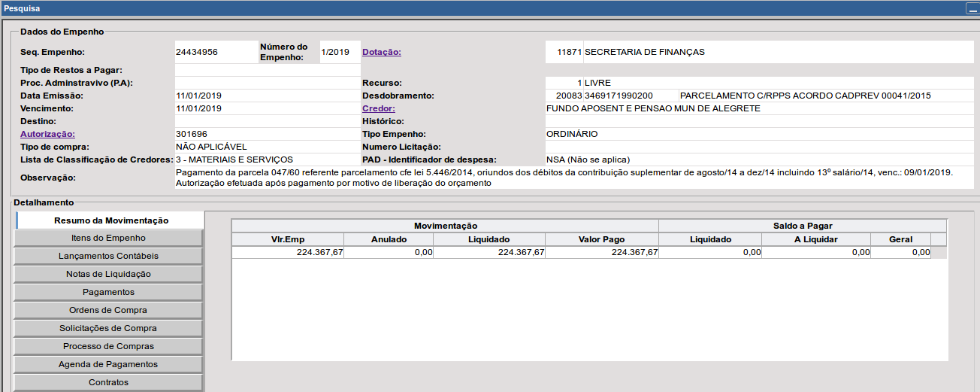Switch to Itens do Empenho tab
The height and width of the screenshot is (392, 980).
pos(108,238)
